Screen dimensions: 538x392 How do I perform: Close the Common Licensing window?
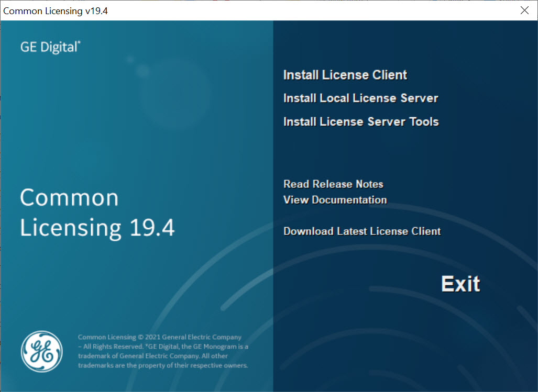[524, 10]
